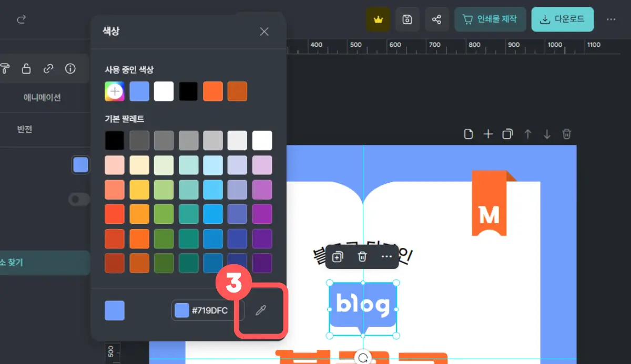Select the blue swatch in 사용 중인 색상
The image size is (631, 364).
(x=139, y=91)
